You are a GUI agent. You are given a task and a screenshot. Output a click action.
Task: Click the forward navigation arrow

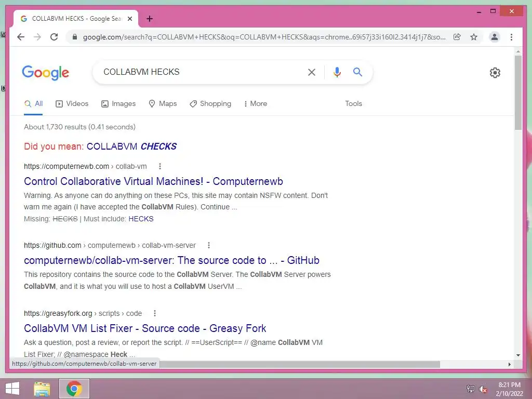37,37
